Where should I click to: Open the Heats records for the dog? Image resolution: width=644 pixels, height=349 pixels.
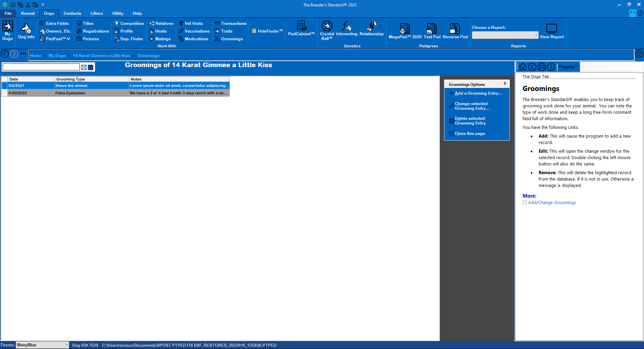(x=160, y=31)
